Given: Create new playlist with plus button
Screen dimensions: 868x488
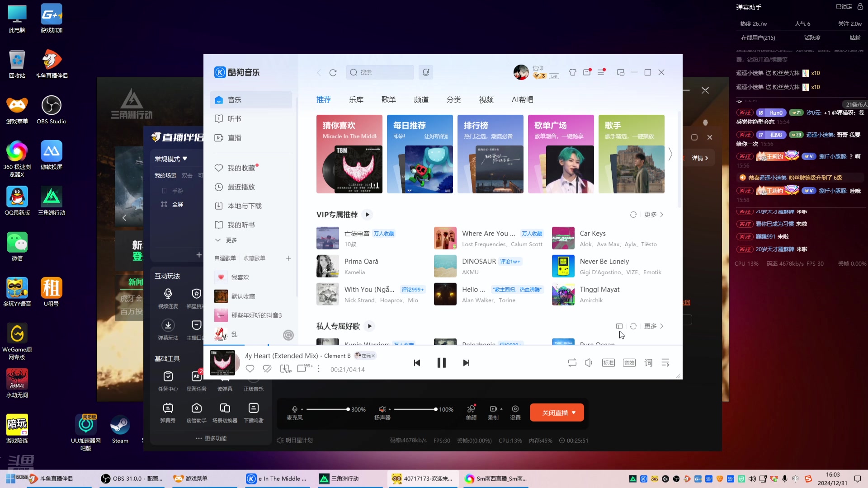Looking at the screenshot, I should point(288,258).
